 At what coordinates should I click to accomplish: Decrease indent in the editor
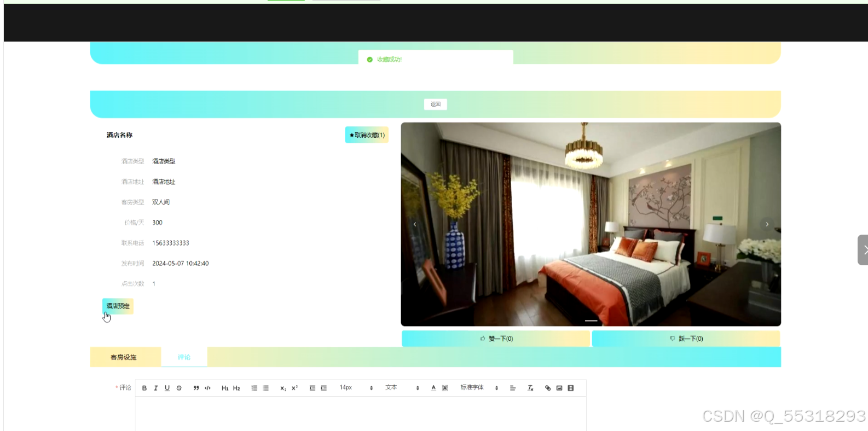pyautogui.click(x=313, y=388)
